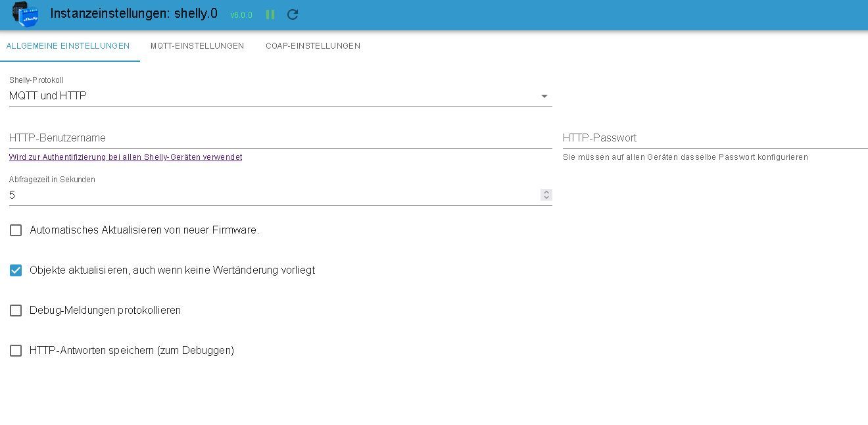Enable automatic firmware update checkbox

point(16,230)
